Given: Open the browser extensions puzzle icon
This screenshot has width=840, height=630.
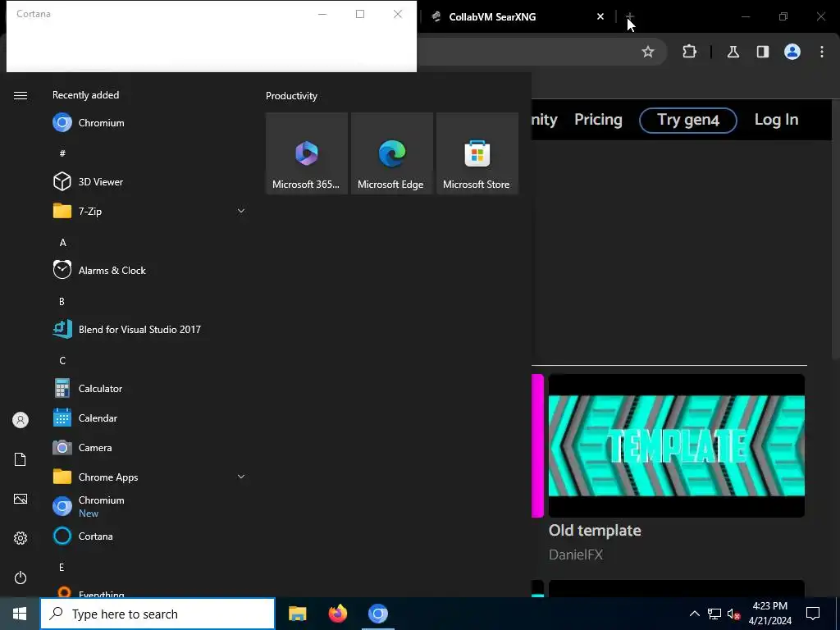Looking at the screenshot, I should point(689,52).
